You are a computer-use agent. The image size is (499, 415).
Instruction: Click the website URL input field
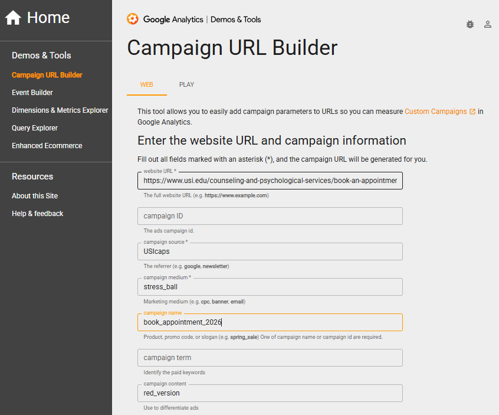coord(270,181)
